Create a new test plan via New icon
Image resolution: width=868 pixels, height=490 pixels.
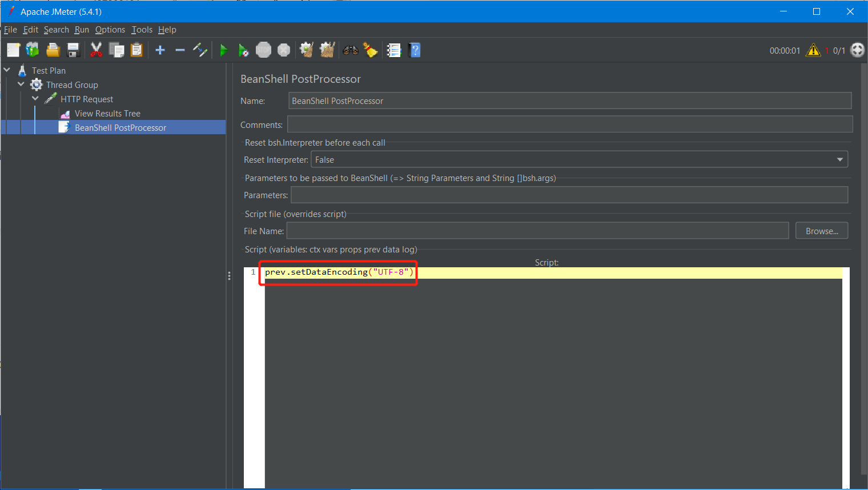tap(13, 50)
